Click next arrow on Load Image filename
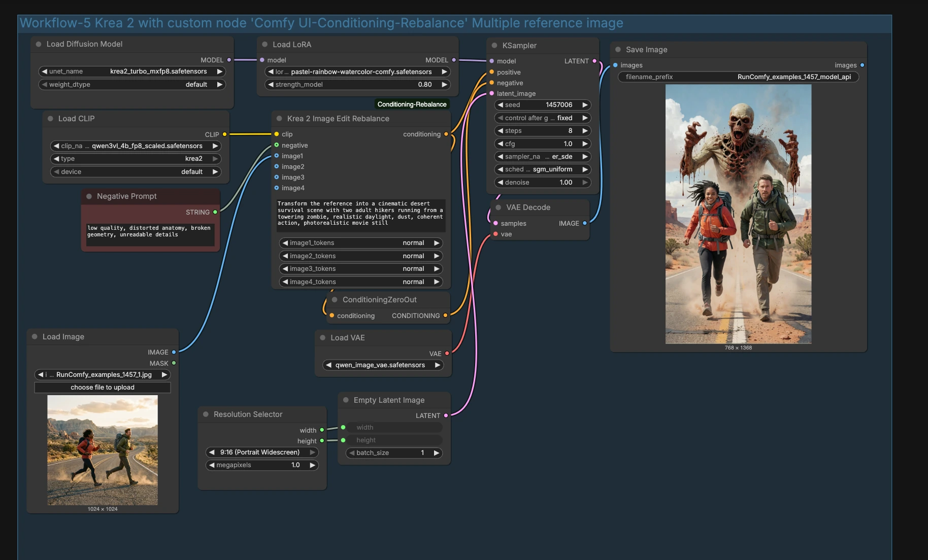Viewport: 928px width, 560px height. click(164, 375)
